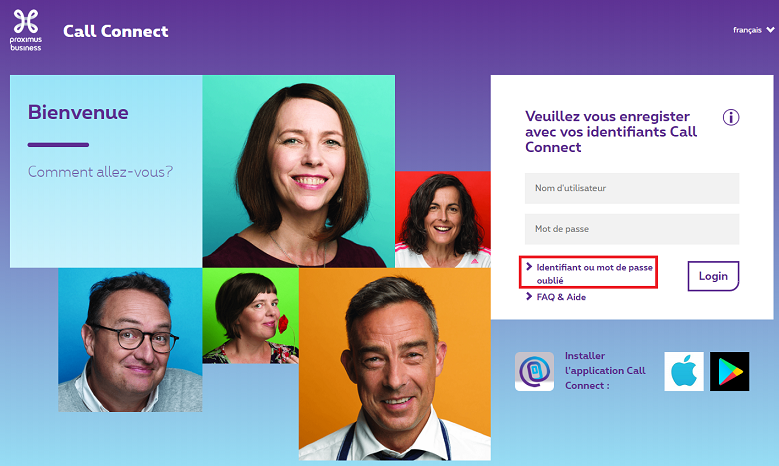Open Identifiant ou mot de passe oublié link

[594, 274]
